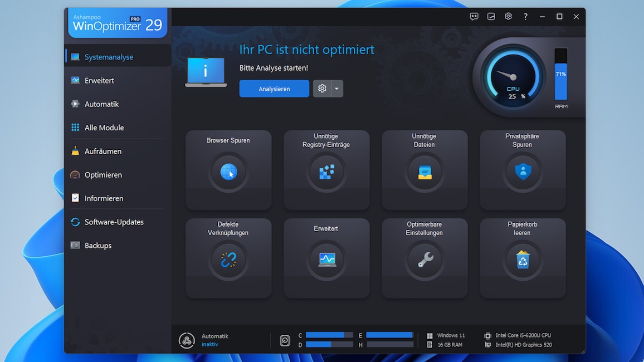Minimize the WinOptimizer window
This screenshot has height=362, width=644.
coord(542,16)
